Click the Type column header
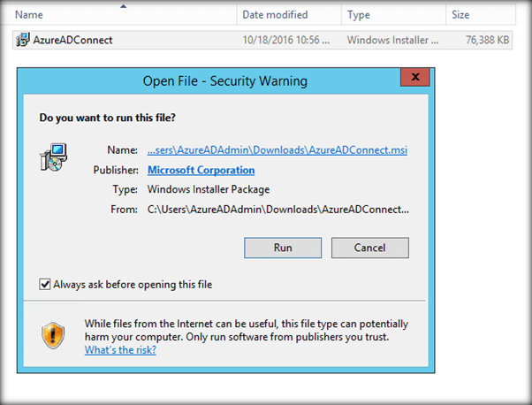This screenshot has height=405, width=532. coord(359,15)
